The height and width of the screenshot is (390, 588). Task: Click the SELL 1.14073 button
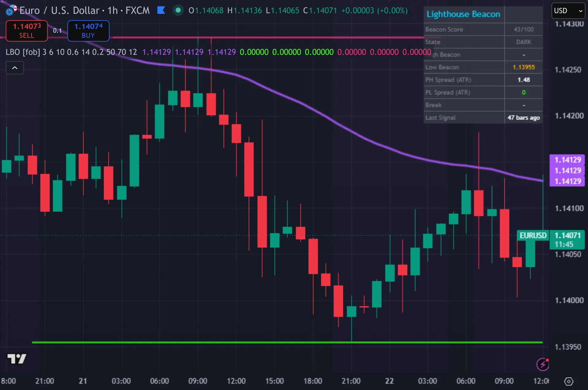click(27, 31)
